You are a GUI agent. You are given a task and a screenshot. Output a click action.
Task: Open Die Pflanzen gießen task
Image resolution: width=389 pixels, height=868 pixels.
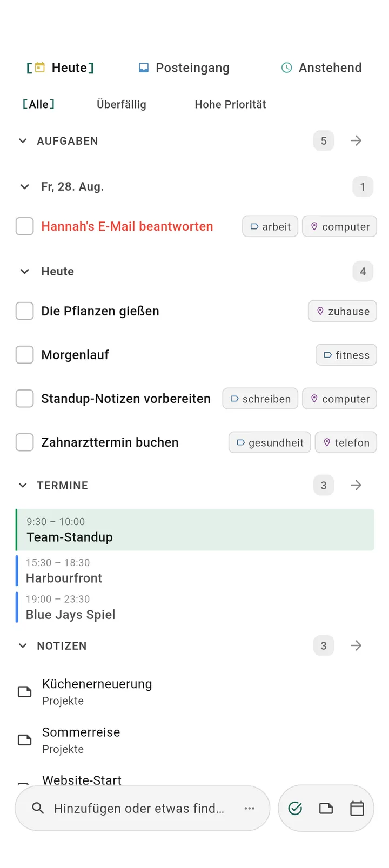100,311
